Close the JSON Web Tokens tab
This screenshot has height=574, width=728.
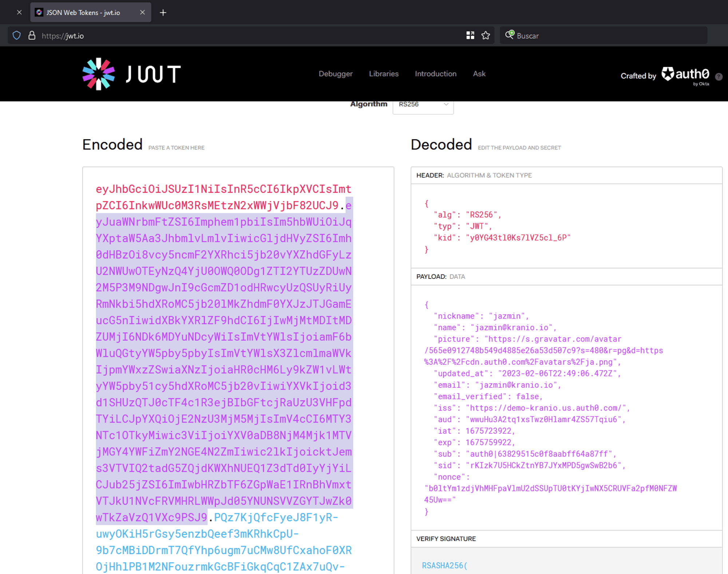142,12
